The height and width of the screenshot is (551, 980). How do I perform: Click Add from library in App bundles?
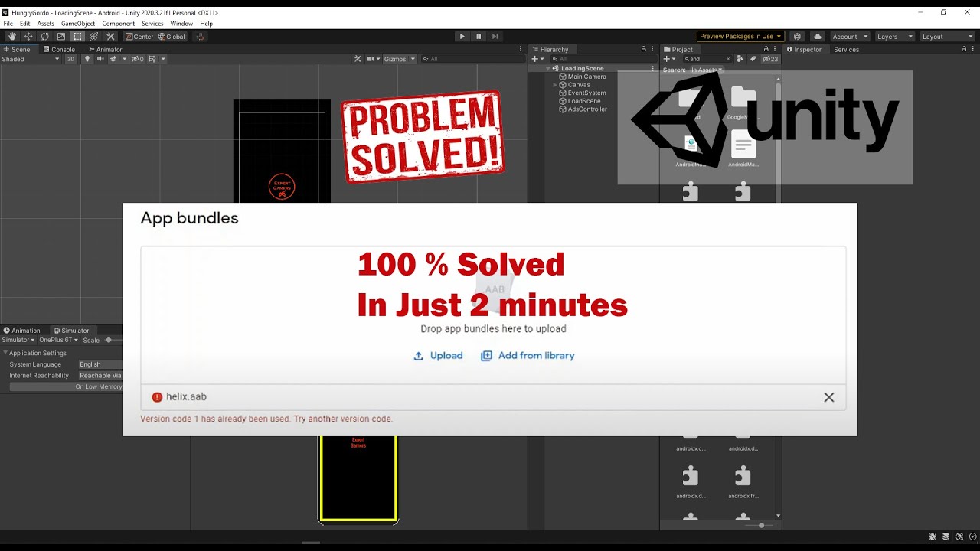(x=528, y=356)
